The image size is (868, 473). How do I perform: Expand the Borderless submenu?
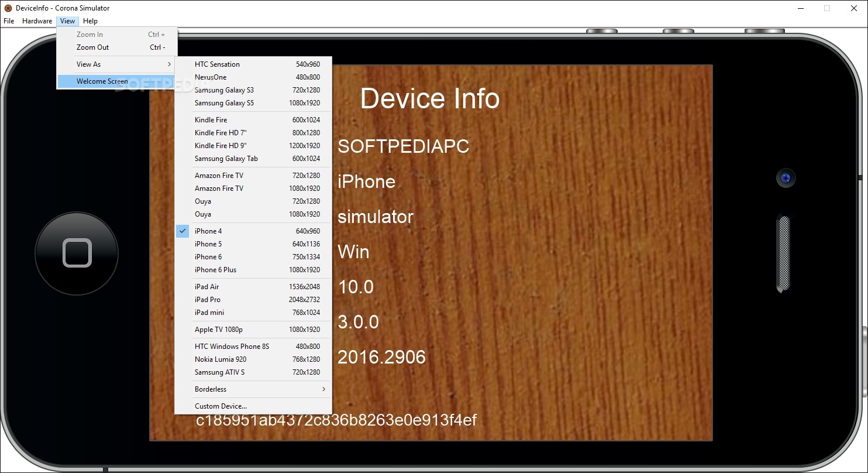[x=253, y=389]
